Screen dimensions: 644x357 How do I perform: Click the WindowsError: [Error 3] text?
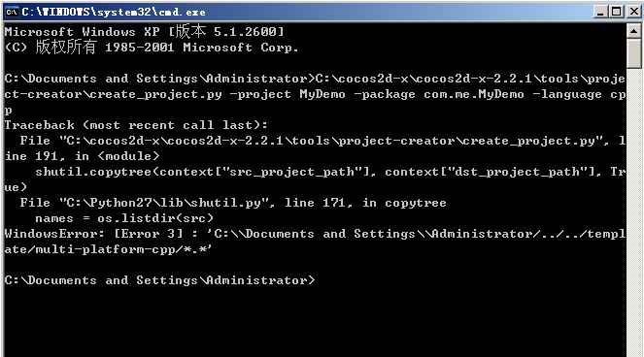pos(93,234)
